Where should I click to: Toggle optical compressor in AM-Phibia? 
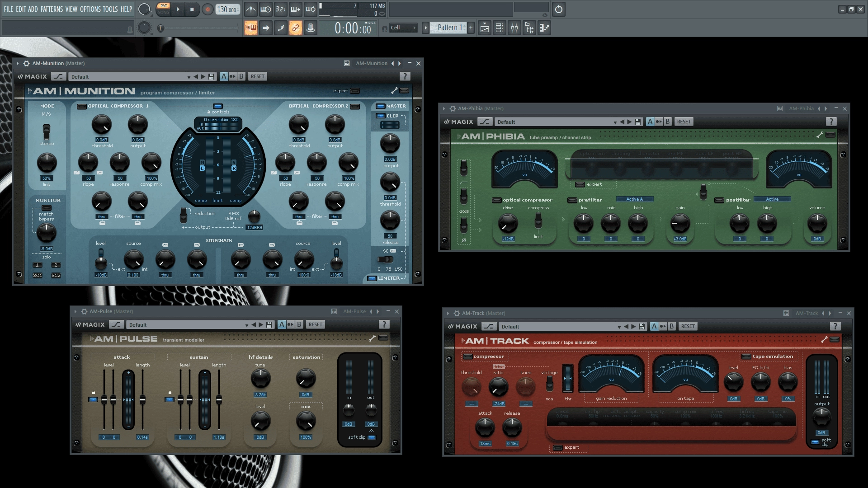[x=497, y=200]
